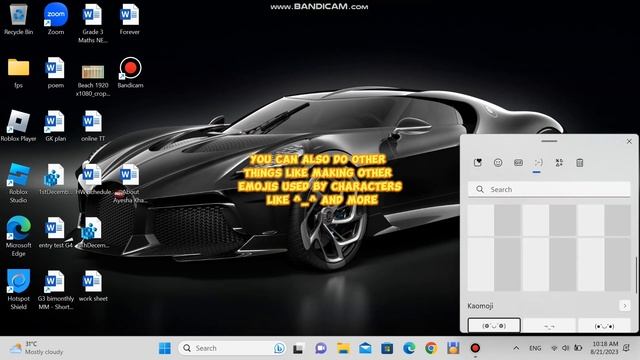Open Microsoft Store from taskbar
This screenshot has height=360, width=640.
[x=387, y=348]
